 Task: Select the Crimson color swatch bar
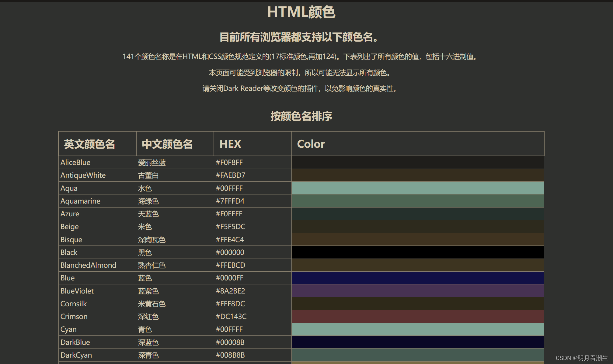(x=418, y=316)
